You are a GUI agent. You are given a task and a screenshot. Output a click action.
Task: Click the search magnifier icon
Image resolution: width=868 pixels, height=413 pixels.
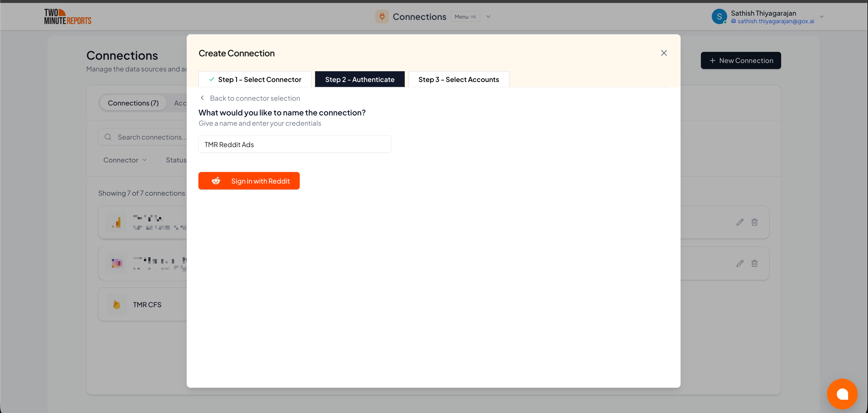(108, 137)
